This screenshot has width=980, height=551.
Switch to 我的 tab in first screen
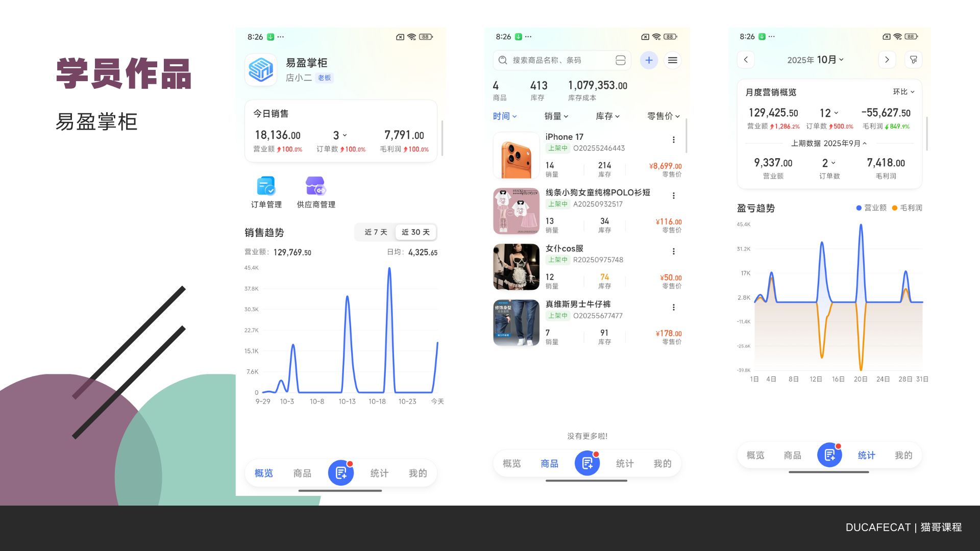(418, 473)
